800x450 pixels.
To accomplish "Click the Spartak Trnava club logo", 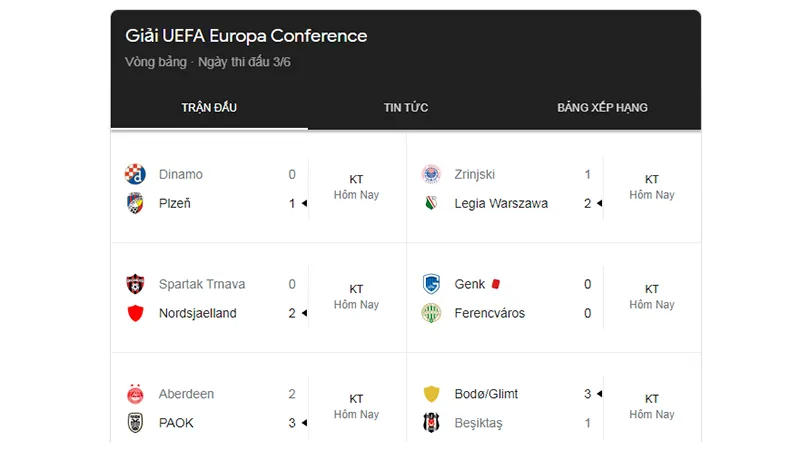I will (x=135, y=284).
